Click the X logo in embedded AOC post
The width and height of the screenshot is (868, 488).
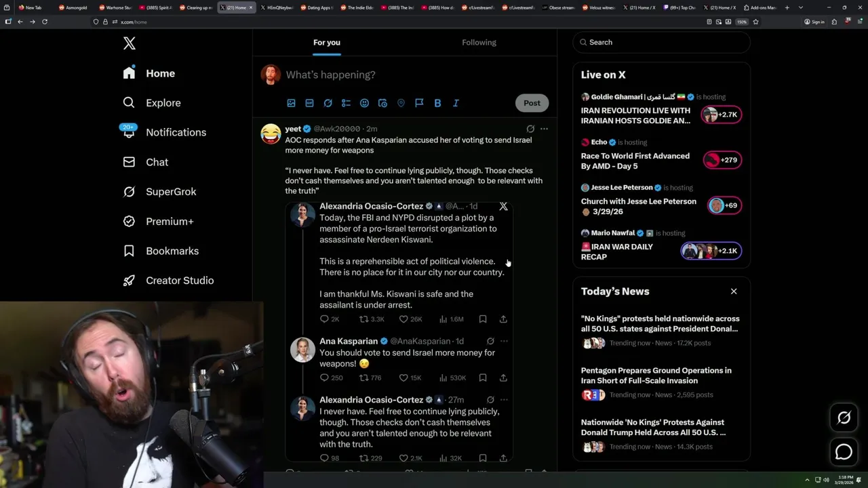503,206
